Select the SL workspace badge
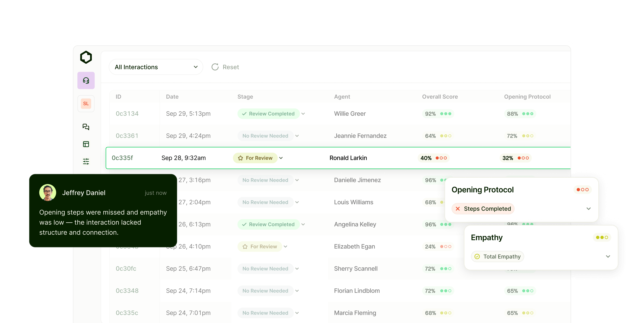Image resolution: width=644 pixels, height=323 pixels. click(x=86, y=103)
